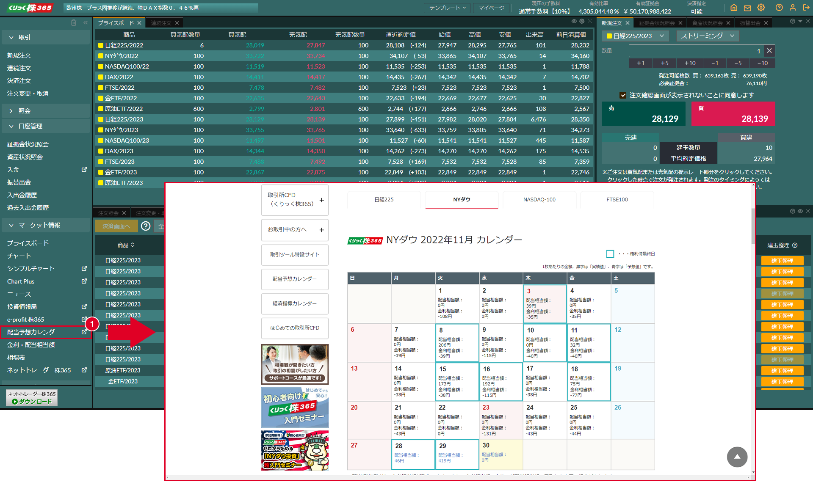This screenshot has width=813, height=504.
Task: Expand お取引中の方へ menu with plus
Action: pos(321,230)
